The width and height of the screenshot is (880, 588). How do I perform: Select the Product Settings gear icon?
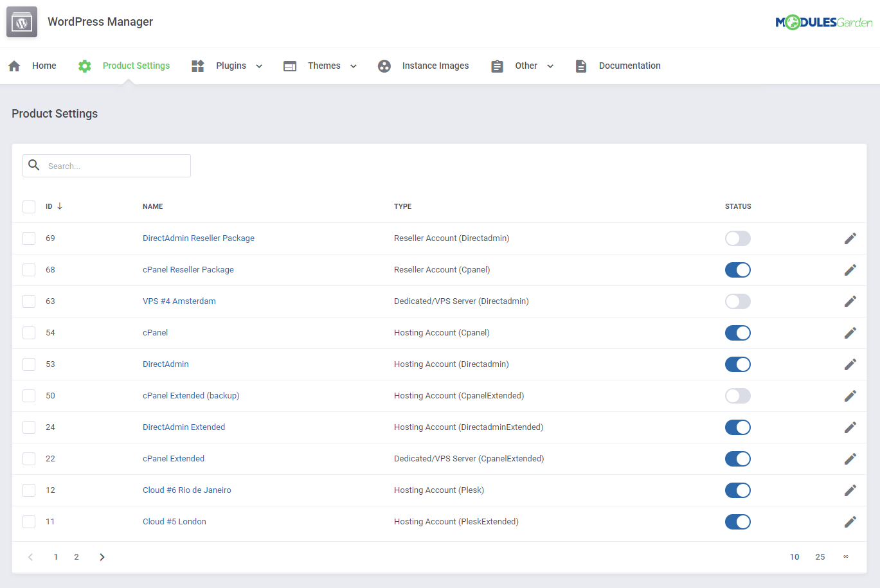click(x=84, y=65)
